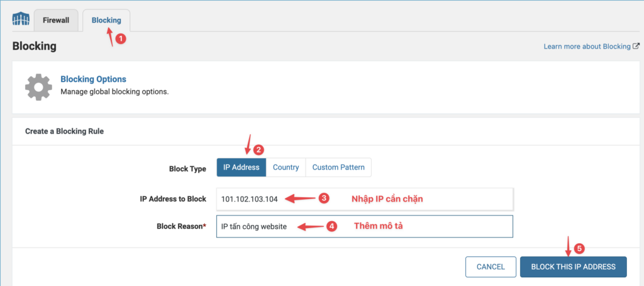This screenshot has width=644, height=286.
Task: Open the Blocking Options link
Action: 93,79
